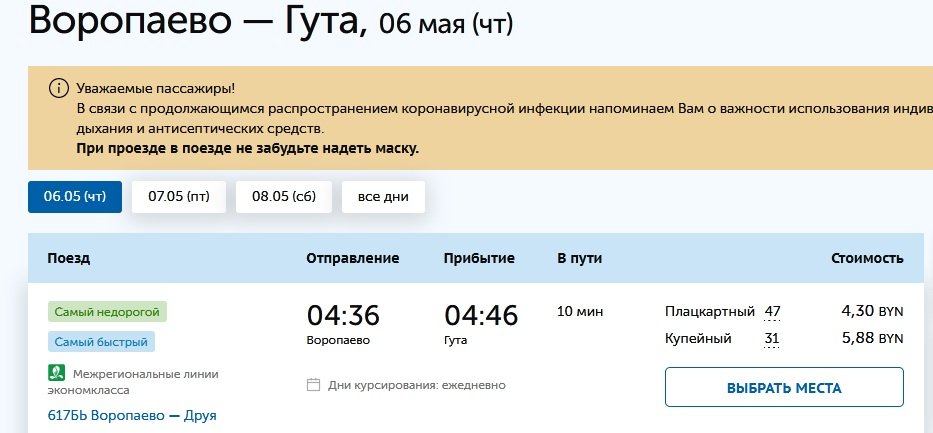Click the Отправление column header

(352, 258)
